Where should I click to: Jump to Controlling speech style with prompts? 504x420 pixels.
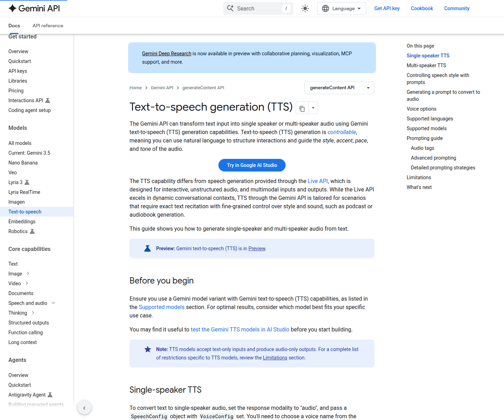(x=438, y=79)
